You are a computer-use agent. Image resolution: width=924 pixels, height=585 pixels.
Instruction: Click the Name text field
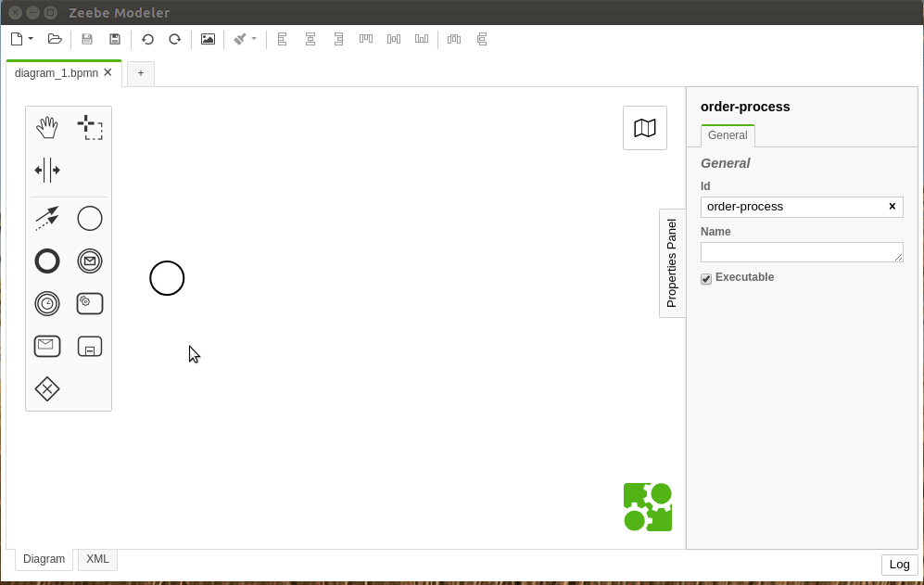[802, 252]
